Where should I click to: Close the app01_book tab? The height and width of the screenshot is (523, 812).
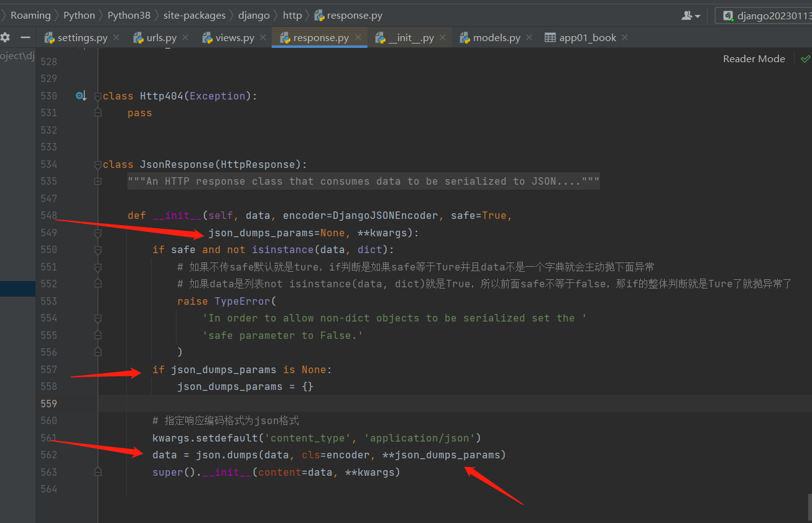click(x=625, y=38)
